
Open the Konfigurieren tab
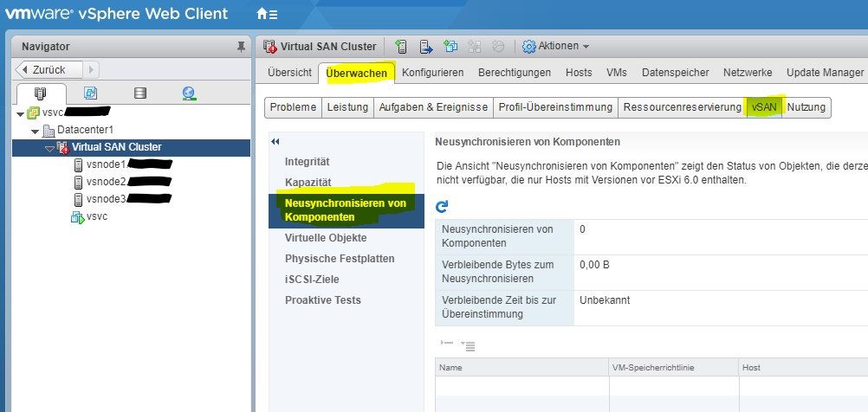(433, 73)
